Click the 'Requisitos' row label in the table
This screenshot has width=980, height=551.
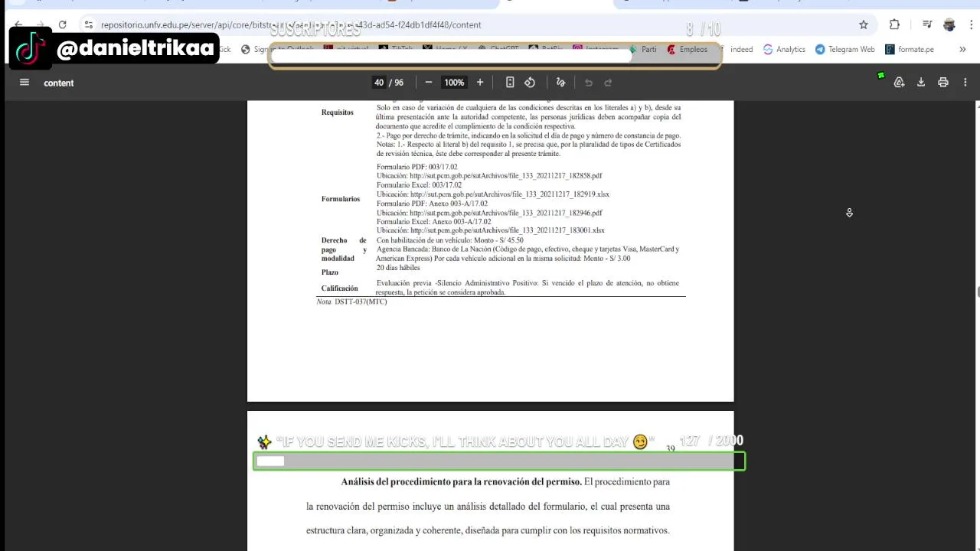338,112
